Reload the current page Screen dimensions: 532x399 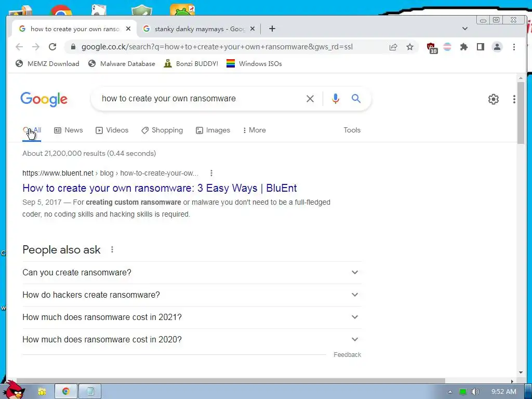52,47
